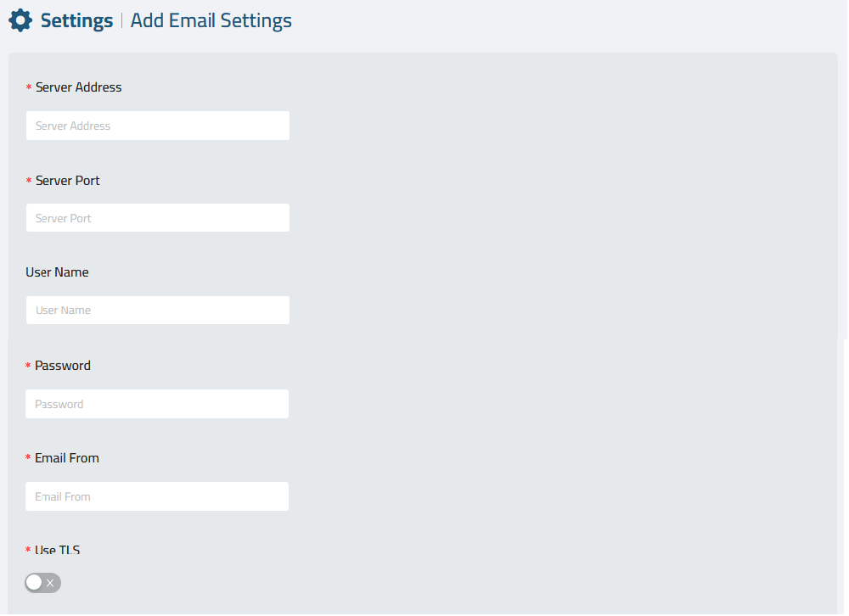Click the Settings gear icon
849x616 pixels.
pos(20,20)
